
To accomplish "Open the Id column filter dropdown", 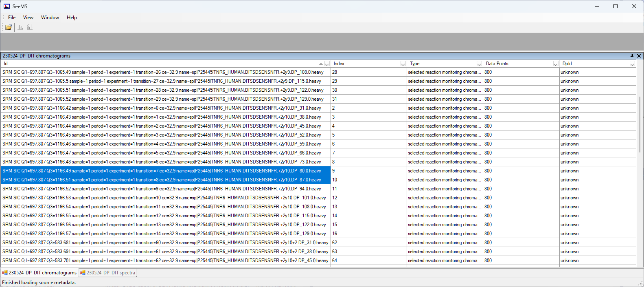I will 327,64.
